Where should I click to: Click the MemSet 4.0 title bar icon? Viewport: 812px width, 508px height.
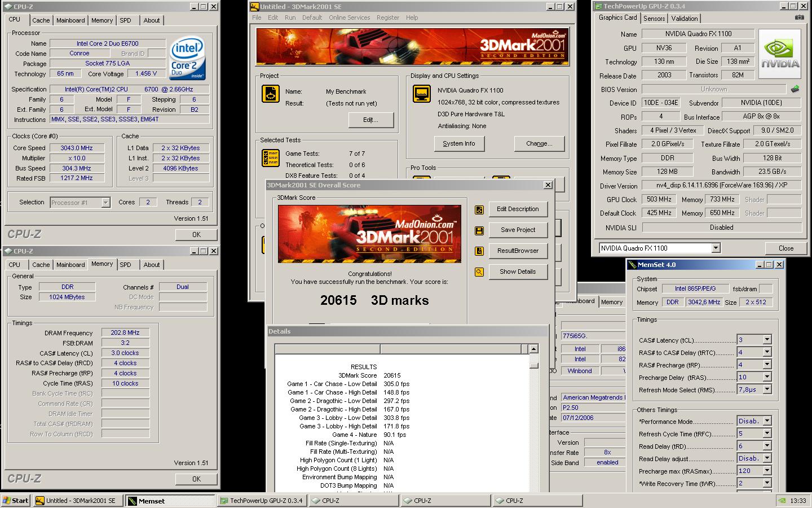632,264
